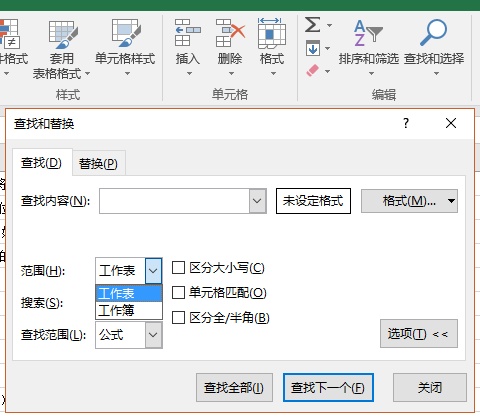Toggle the 范围 combo box arrow
This screenshot has width=480, height=417.
tap(153, 271)
